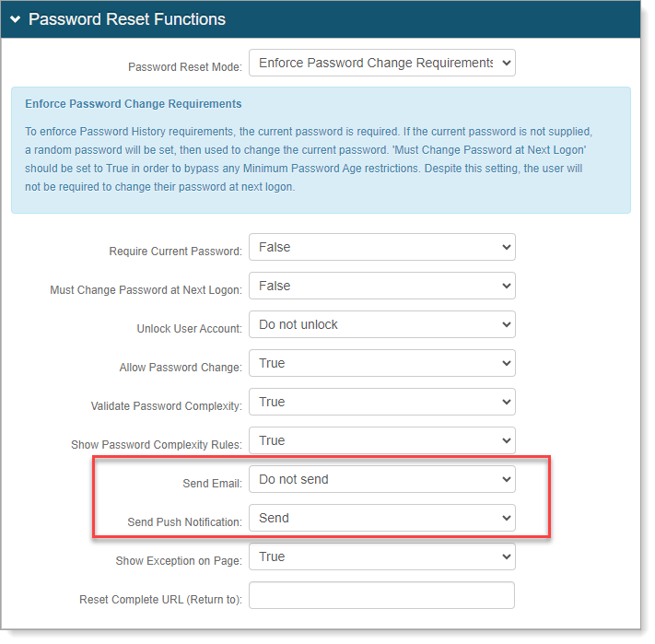Click the Password Reset Functions header title
This screenshot has height=644, width=655.
point(127,19)
